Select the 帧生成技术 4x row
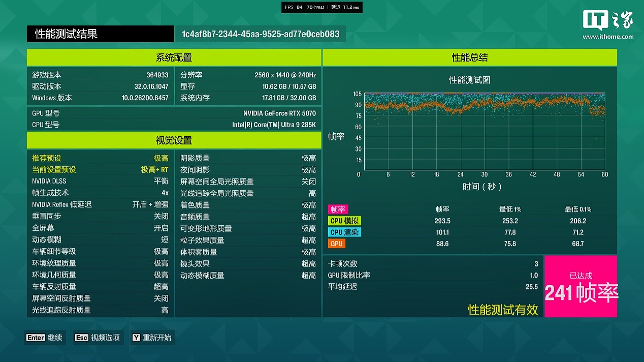 coord(100,193)
